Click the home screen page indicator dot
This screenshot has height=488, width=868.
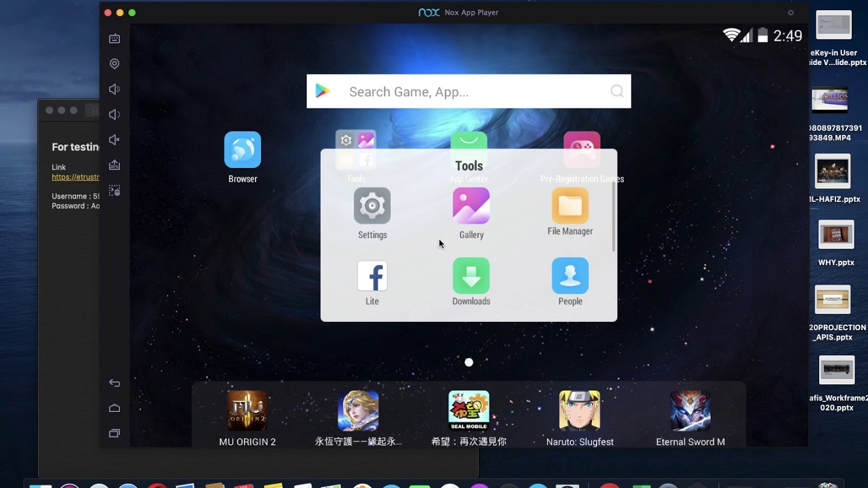[469, 363]
